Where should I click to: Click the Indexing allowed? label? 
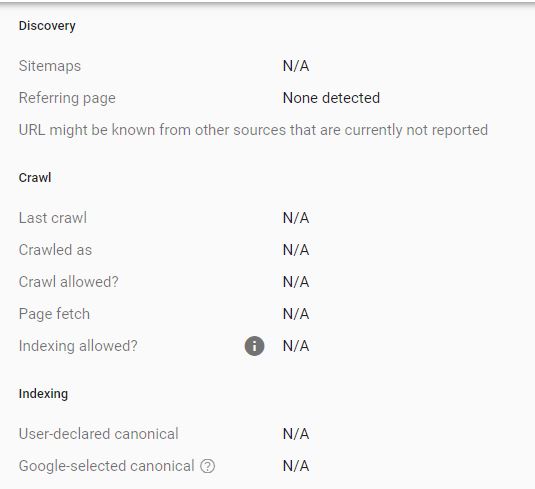(78, 346)
